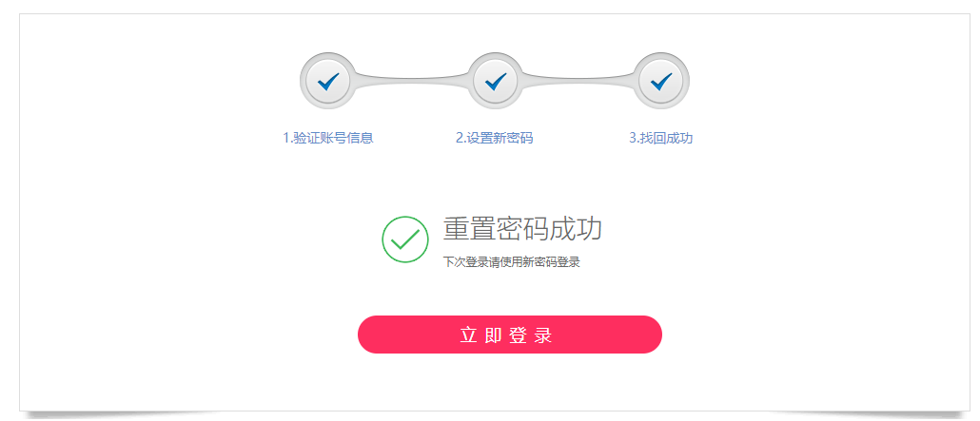The image size is (980, 421).
Task: Click the first step's blue checkmark circle
Action: (327, 82)
